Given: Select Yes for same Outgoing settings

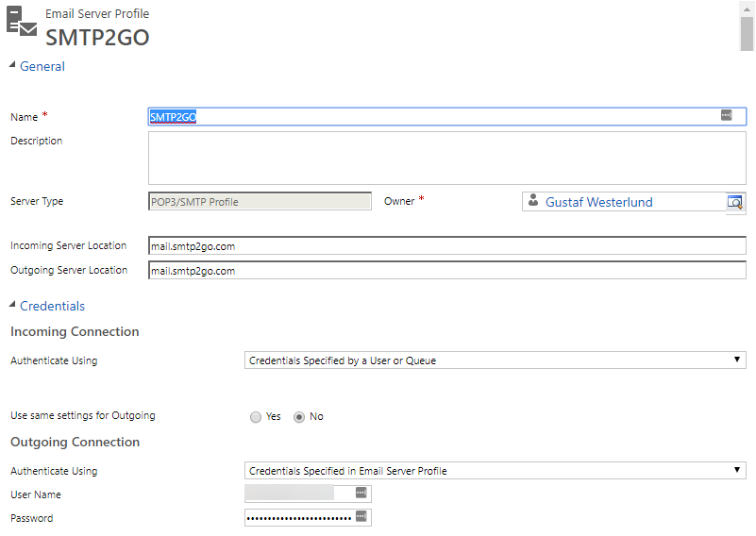Looking at the screenshot, I should pos(256,416).
